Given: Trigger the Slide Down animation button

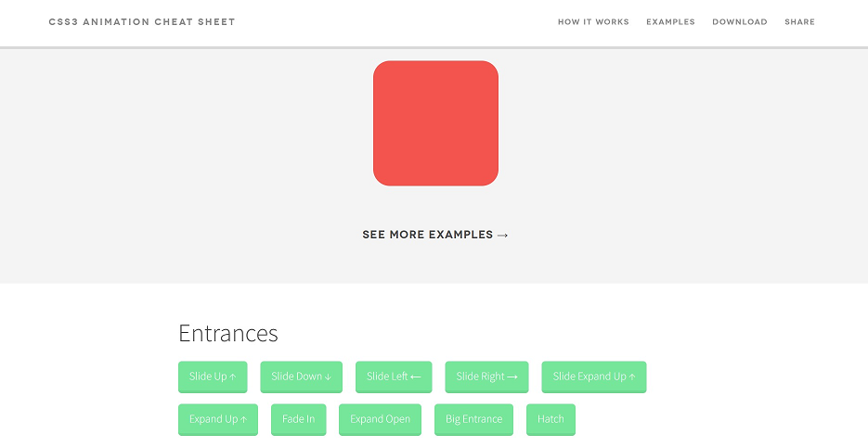Looking at the screenshot, I should pyautogui.click(x=301, y=377).
